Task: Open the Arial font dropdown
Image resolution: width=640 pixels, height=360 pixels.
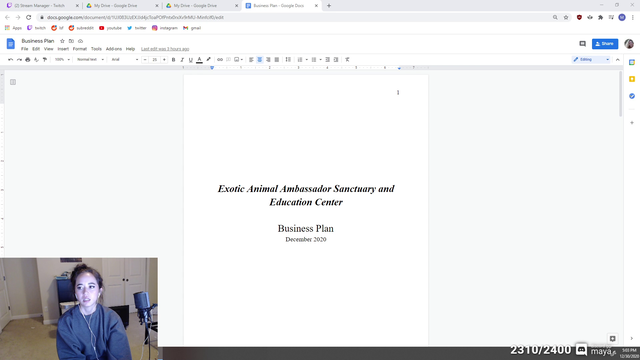Action: 125,60
